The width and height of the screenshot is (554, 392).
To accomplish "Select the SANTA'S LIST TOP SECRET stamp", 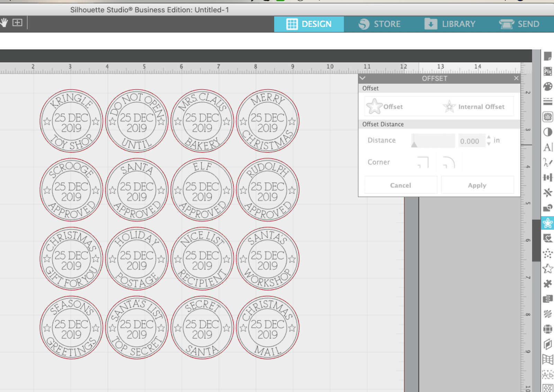I will (137, 328).
